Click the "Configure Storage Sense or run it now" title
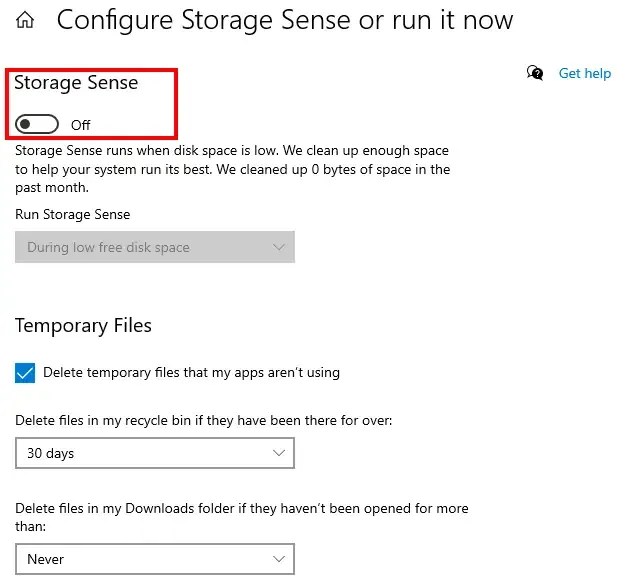 [x=285, y=20]
